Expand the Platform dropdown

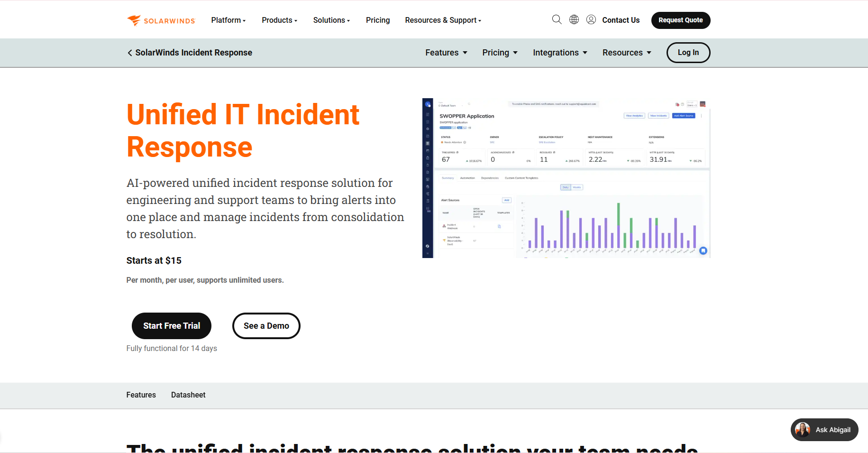pyautogui.click(x=228, y=20)
